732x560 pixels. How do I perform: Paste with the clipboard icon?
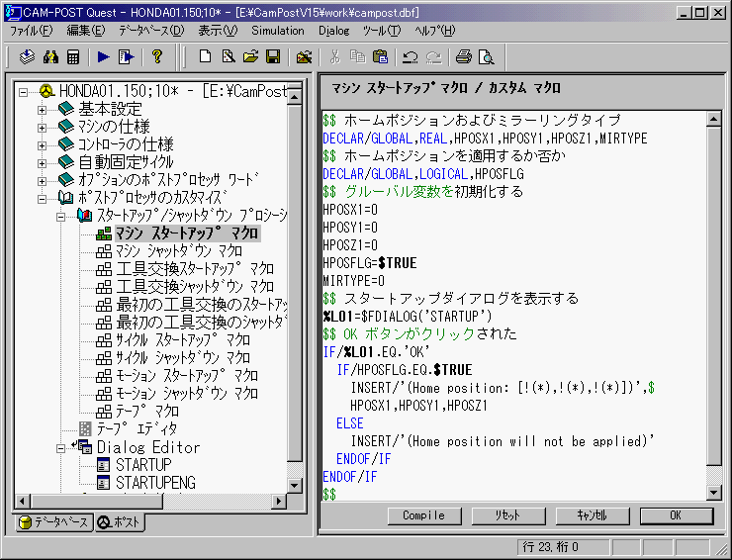pyautogui.click(x=381, y=57)
